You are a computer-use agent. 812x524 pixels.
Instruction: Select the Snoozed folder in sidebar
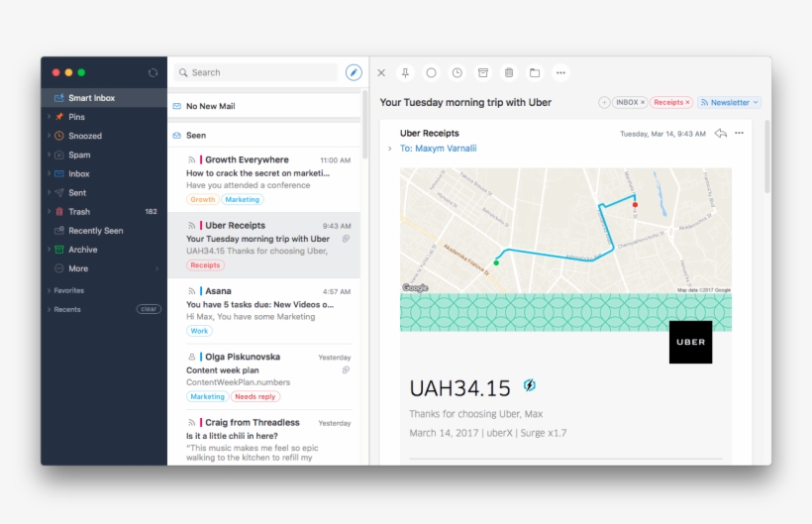(x=84, y=136)
